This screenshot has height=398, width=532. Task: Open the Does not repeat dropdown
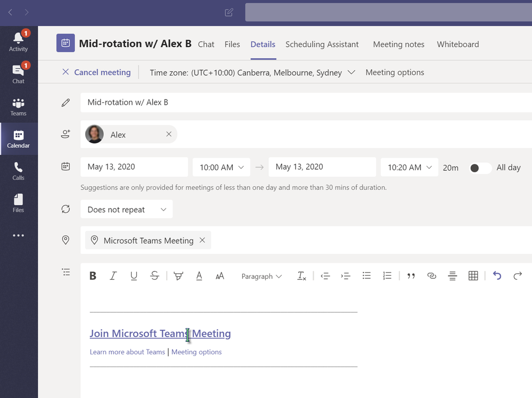click(127, 210)
